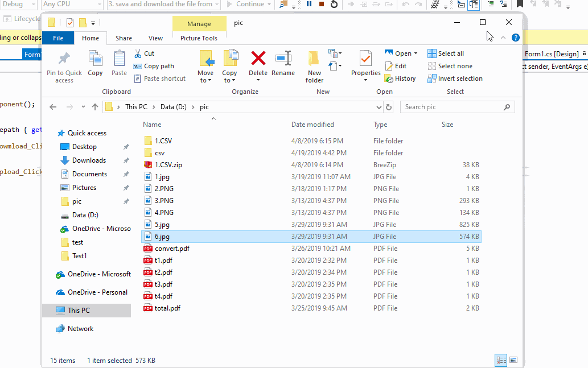Viewport: 588px width, 368px height.
Task: Open Downloads in the Quick access pane
Action: click(x=89, y=160)
